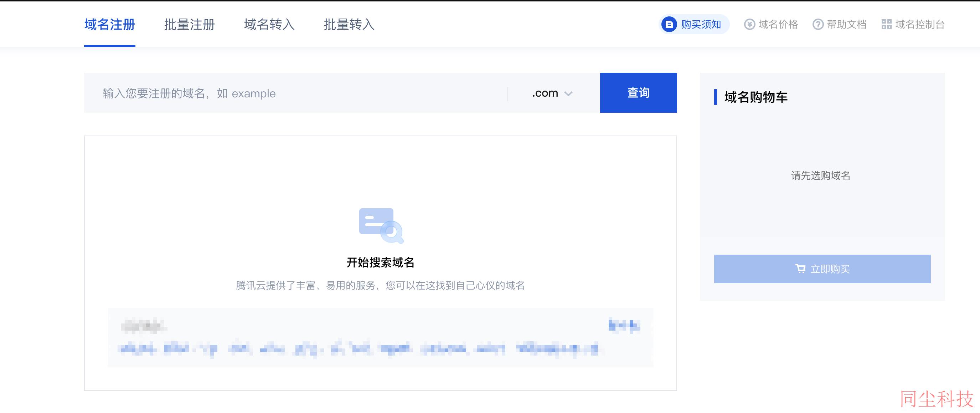
Task: Switch to the 域名注册 tab
Action: 109,24
